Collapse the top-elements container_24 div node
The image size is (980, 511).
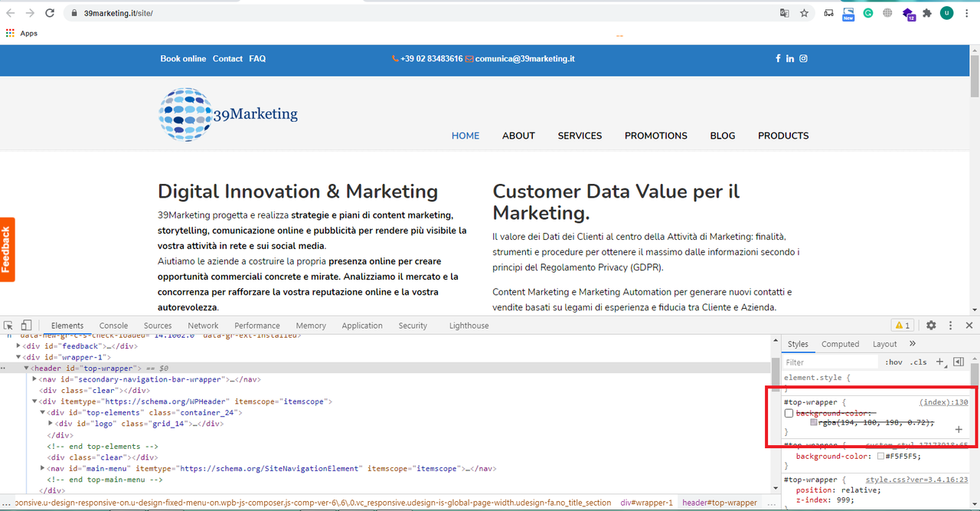(x=43, y=412)
